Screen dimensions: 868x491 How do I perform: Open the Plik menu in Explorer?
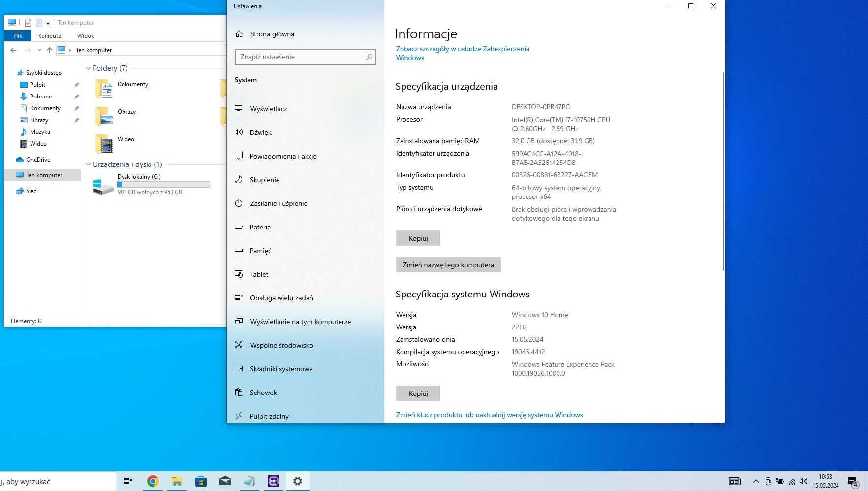pyautogui.click(x=18, y=36)
